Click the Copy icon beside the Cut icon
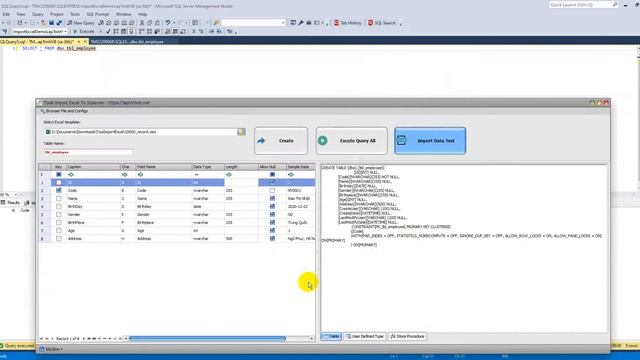The width and height of the screenshot is (640, 360). coord(149,23)
